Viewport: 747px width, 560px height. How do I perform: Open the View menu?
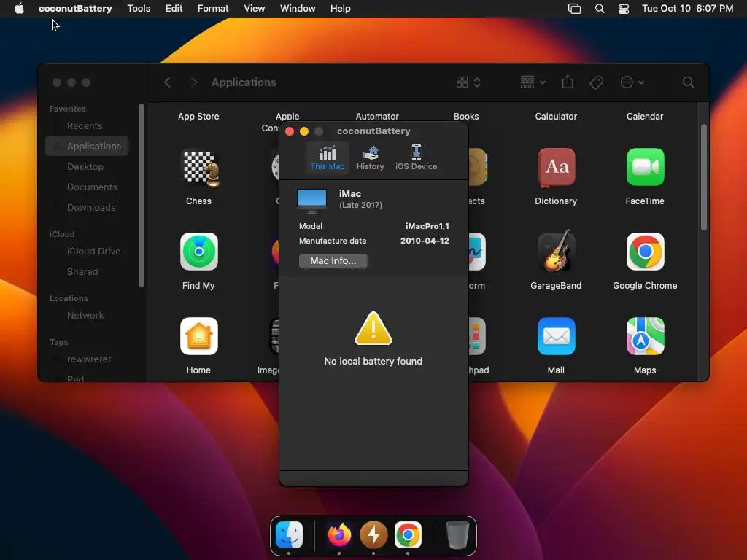pos(255,9)
